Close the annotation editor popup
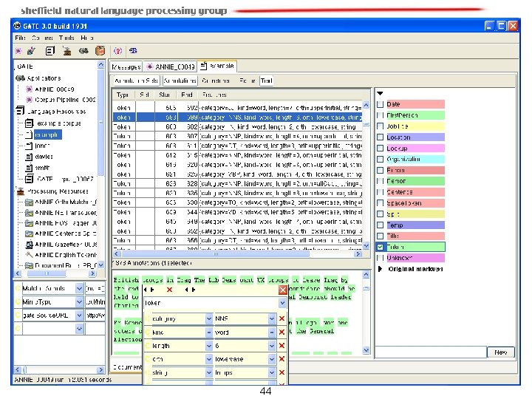The height and width of the screenshot is (399, 532). coord(282,290)
